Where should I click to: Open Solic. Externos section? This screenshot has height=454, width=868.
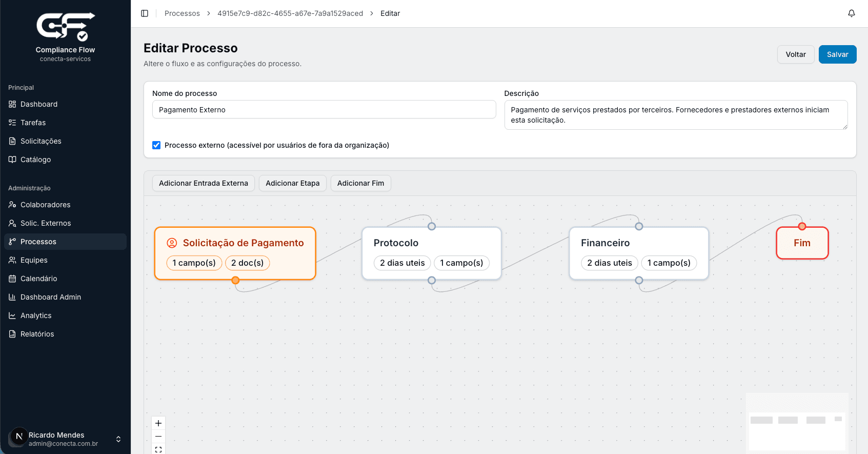[x=65, y=223]
